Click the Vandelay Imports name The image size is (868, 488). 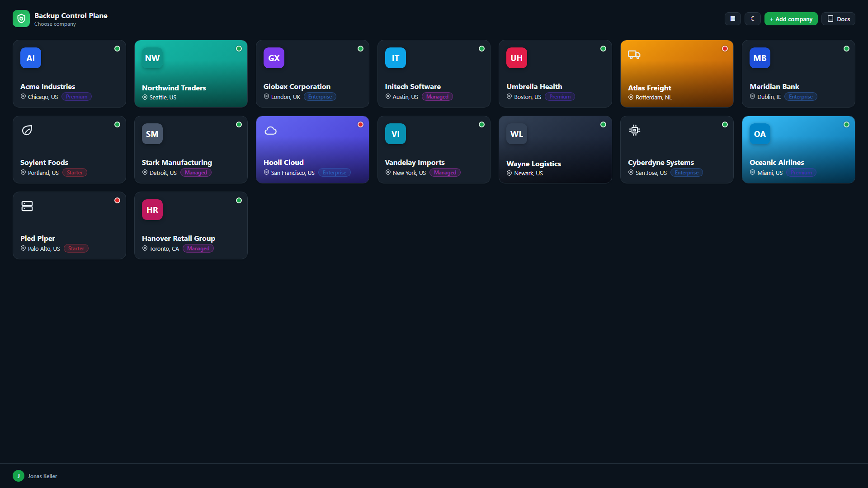[415, 162]
